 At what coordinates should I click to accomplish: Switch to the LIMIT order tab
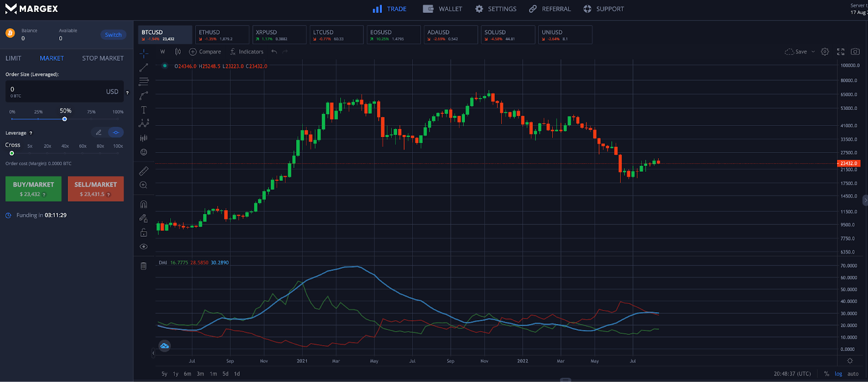pyautogui.click(x=14, y=59)
